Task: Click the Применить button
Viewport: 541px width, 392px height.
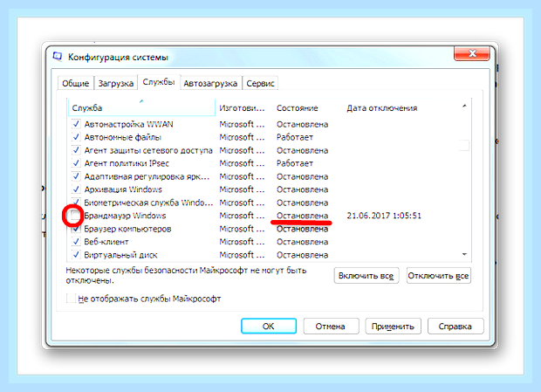Action: point(393,327)
